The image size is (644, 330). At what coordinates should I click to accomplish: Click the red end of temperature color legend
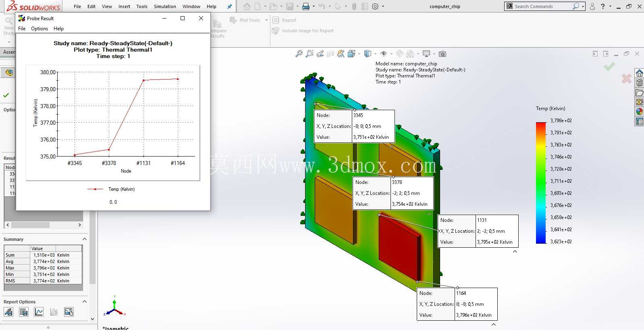pos(540,125)
